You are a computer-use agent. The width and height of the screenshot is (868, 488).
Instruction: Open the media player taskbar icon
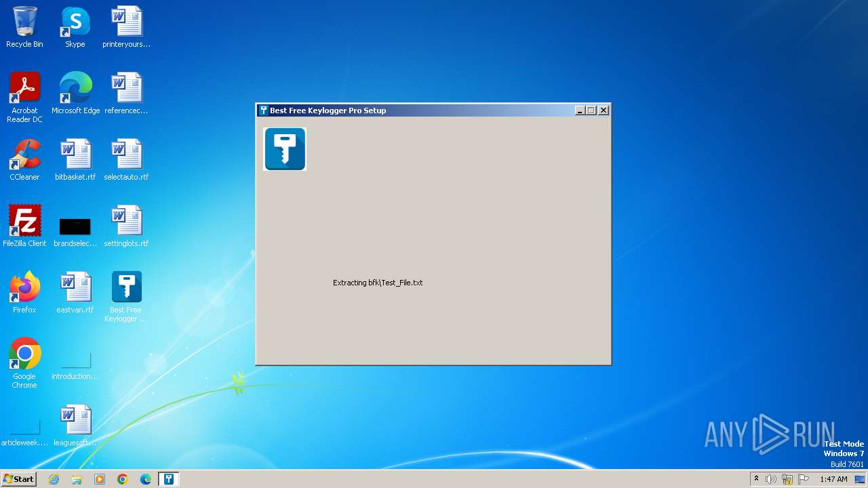(100, 479)
